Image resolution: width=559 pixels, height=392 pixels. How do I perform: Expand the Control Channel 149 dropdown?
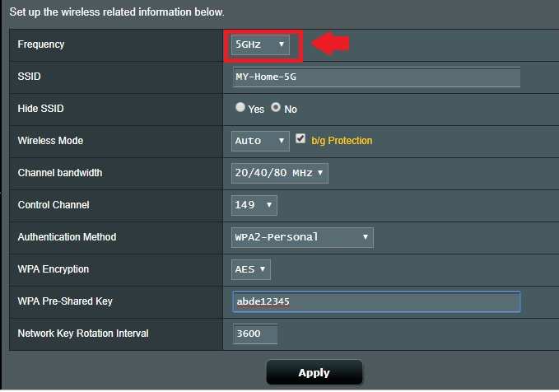coord(254,205)
